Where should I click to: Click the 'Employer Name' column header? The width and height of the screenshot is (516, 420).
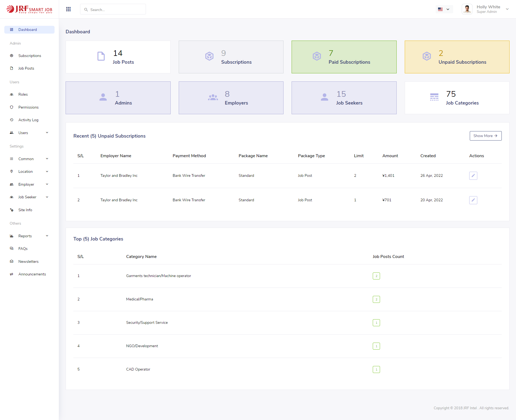point(116,156)
